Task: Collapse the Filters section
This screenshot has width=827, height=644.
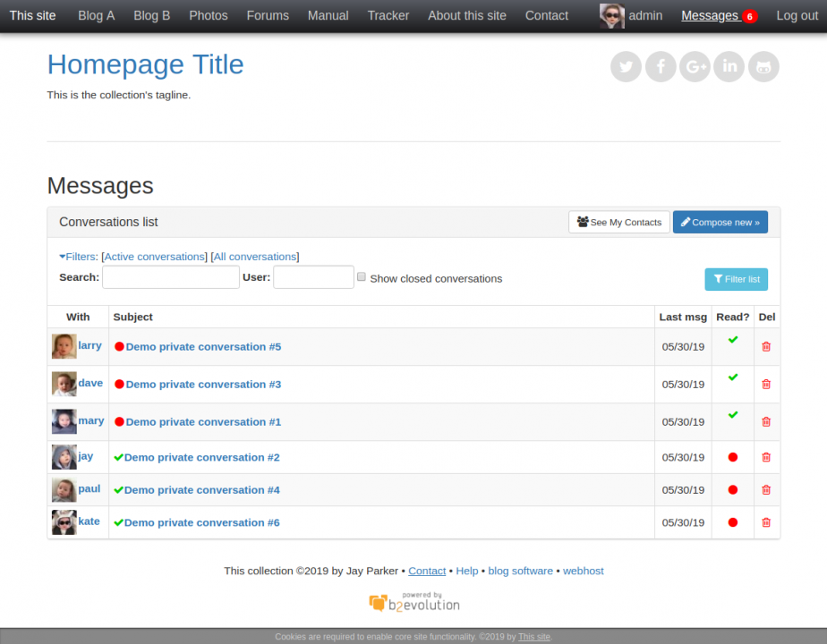Action: click(x=79, y=257)
